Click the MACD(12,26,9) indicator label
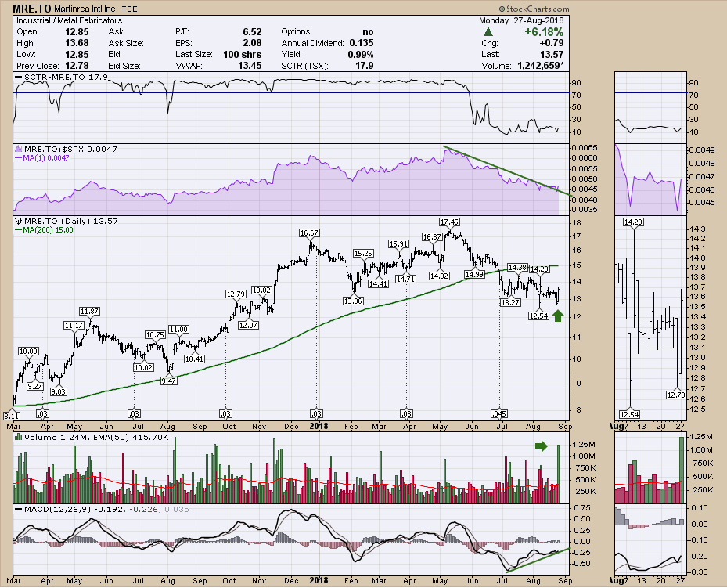 pyautogui.click(x=57, y=509)
